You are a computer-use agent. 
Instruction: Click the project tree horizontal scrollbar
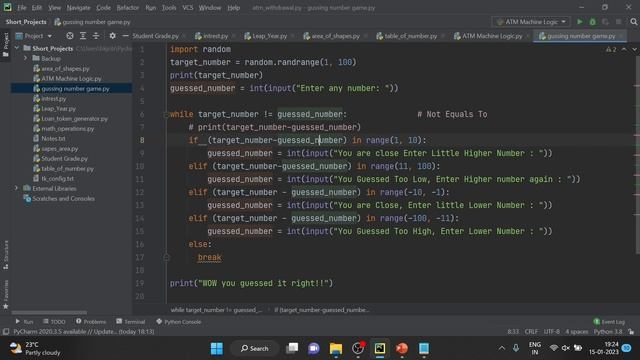click(49, 313)
